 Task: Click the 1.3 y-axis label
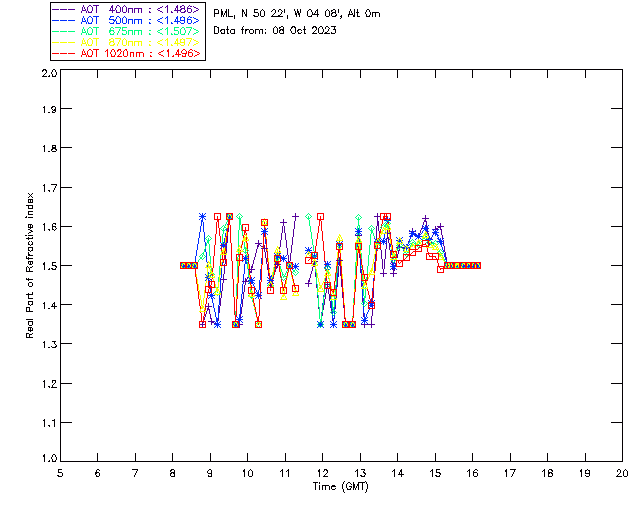49,345
